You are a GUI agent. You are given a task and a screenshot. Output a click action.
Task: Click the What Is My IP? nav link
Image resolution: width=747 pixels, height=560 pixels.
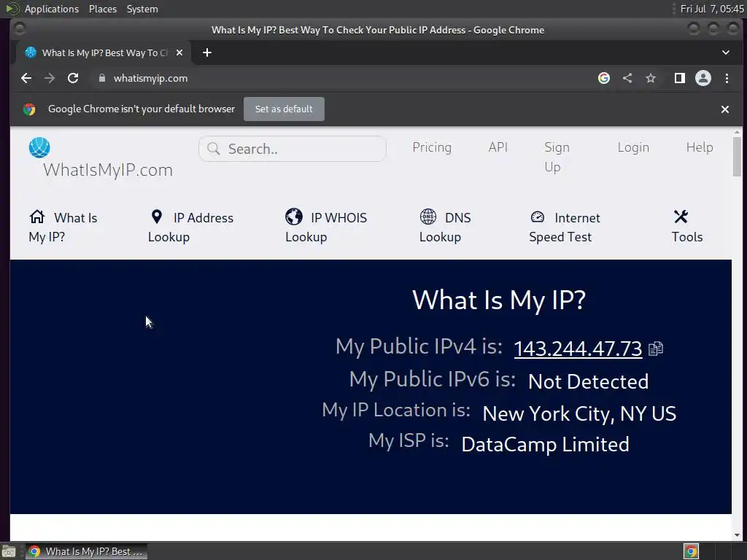63,227
